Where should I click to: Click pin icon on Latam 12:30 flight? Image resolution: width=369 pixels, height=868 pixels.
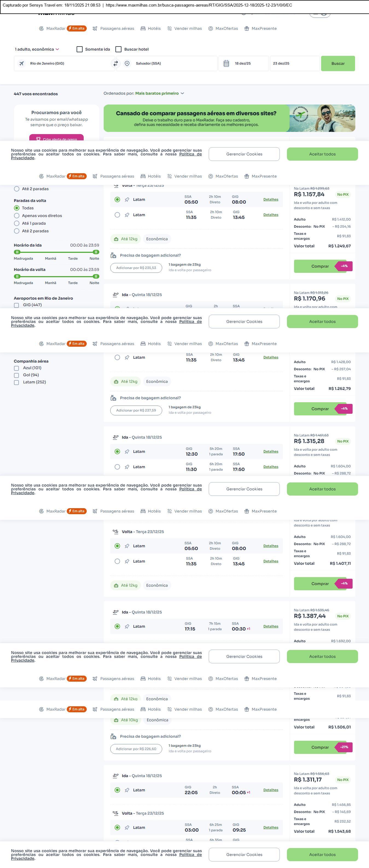point(127,452)
